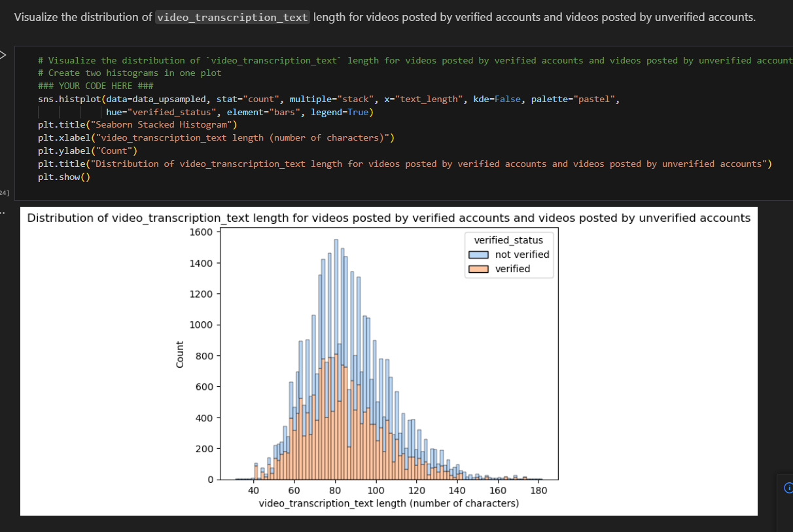This screenshot has height=532, width=793.
Task: Click the x-axis label of the histogram
Action: coord(389,503)
